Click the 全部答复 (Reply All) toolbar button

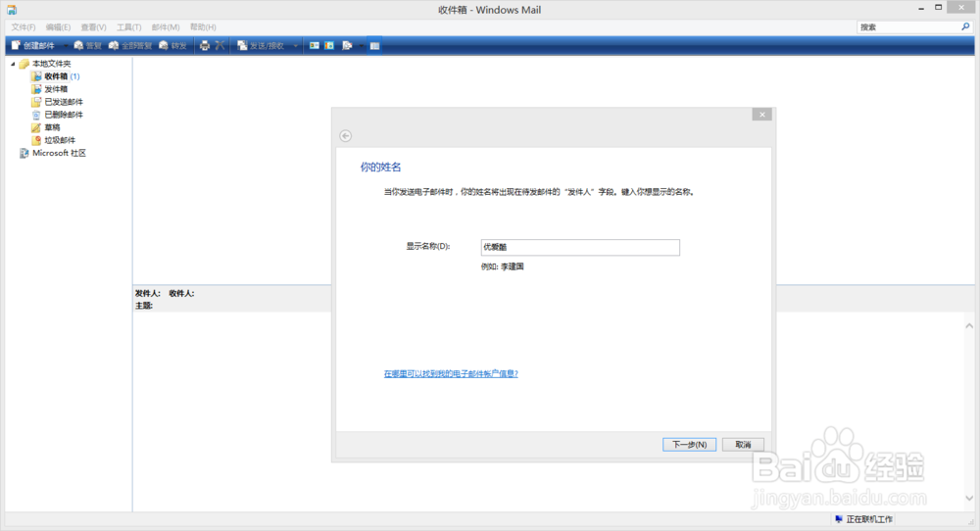tap(130, 46)
